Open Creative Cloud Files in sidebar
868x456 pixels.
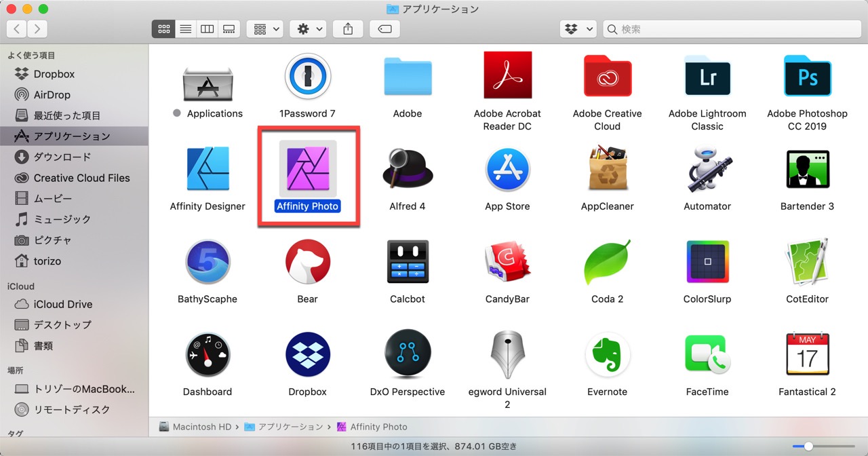coord(74,178)
